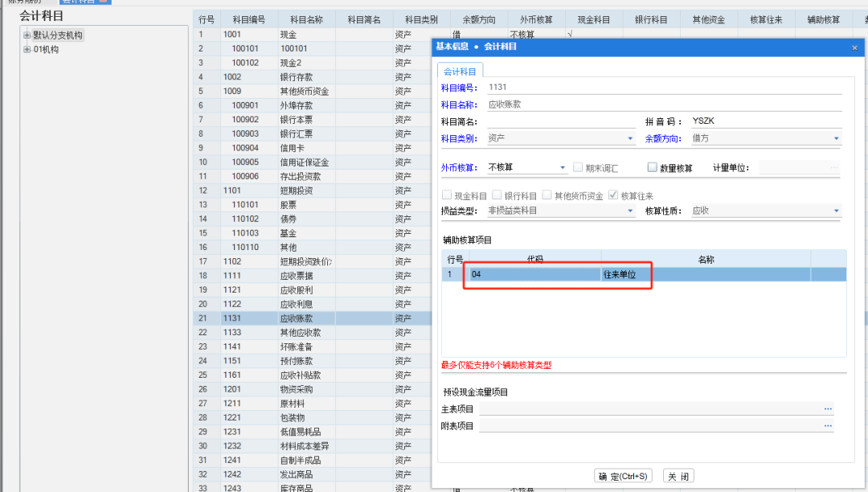Enable the 数量核算 checkbox
Screen dimensions: 868x492
(x=652, y=167)
